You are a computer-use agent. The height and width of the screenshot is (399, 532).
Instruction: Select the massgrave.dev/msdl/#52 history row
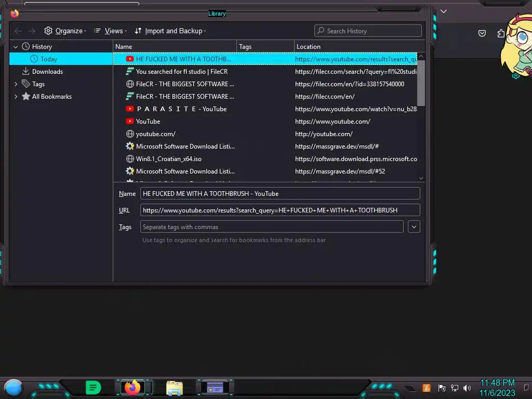coord(265,171)
